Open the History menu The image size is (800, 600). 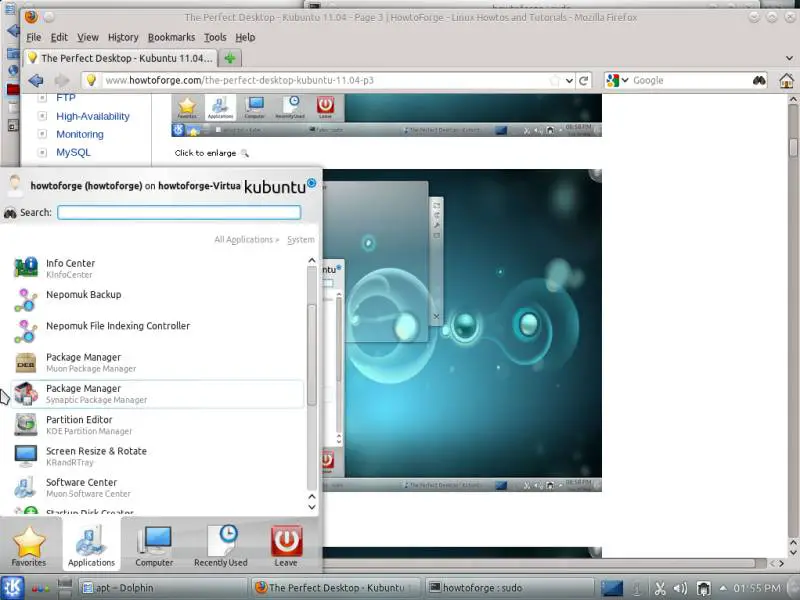[x=123, y=37]
